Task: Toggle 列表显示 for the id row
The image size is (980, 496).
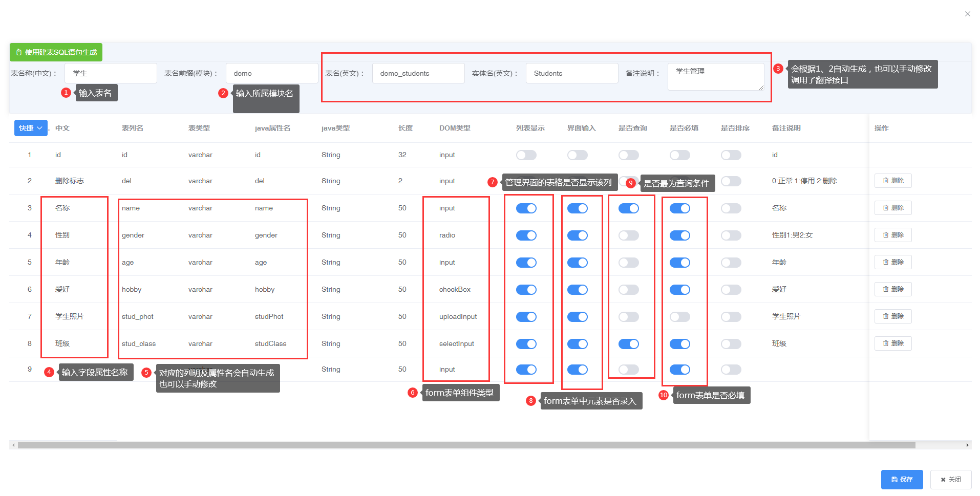Action: pos(526,155)
